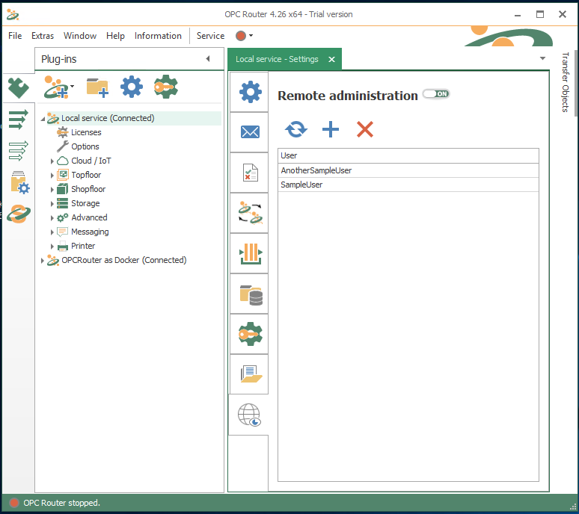
Task: Open the Service menu
Action: pyautogui.click(x=210, y=36)
